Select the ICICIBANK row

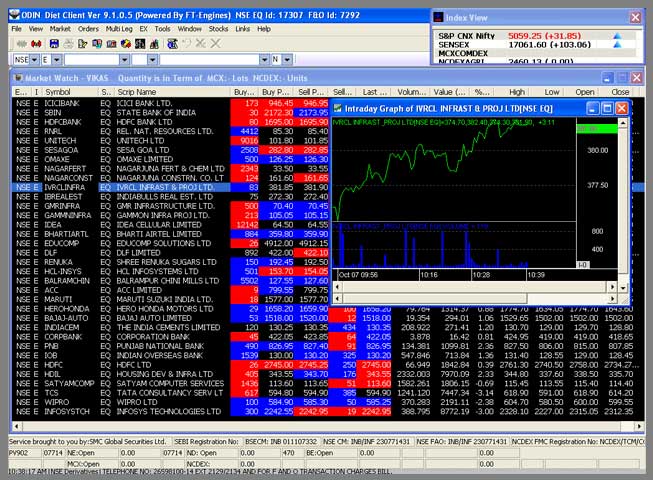coord(171,103)
